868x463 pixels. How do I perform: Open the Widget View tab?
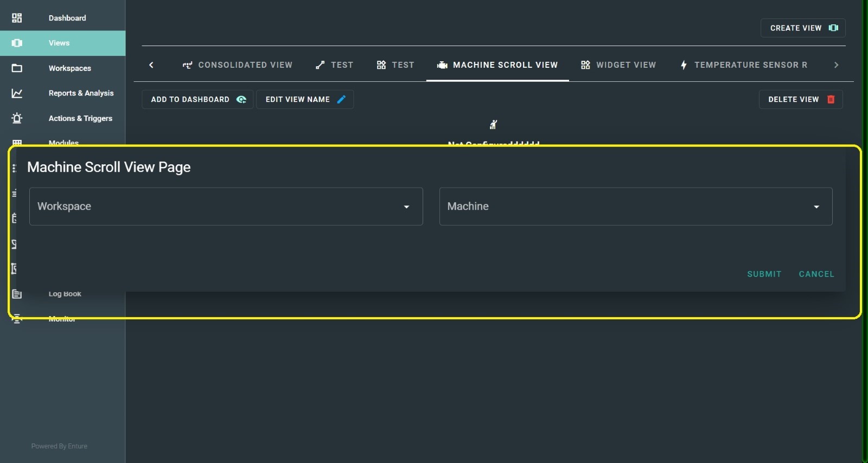tap(618, 65)
